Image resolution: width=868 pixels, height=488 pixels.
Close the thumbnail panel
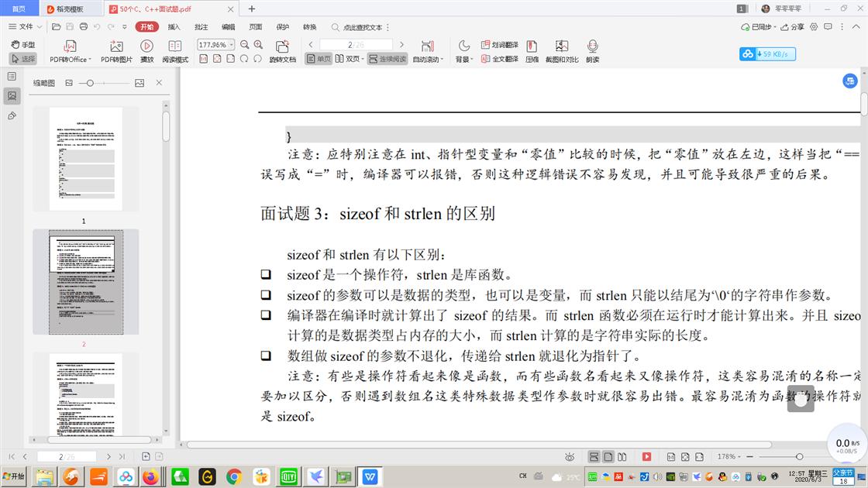pos(159,83)
